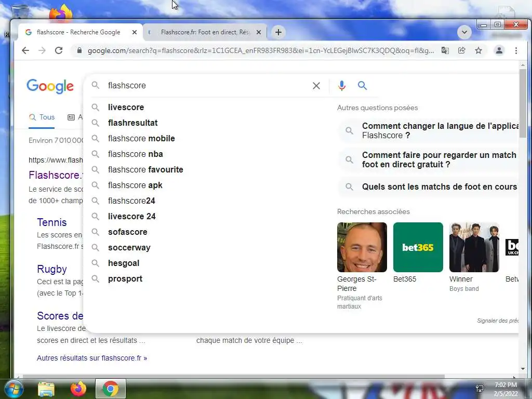This screenshot has height=399, width=532.
Task: Open File Explorer from the taskbar
Action: pos(46,389)
